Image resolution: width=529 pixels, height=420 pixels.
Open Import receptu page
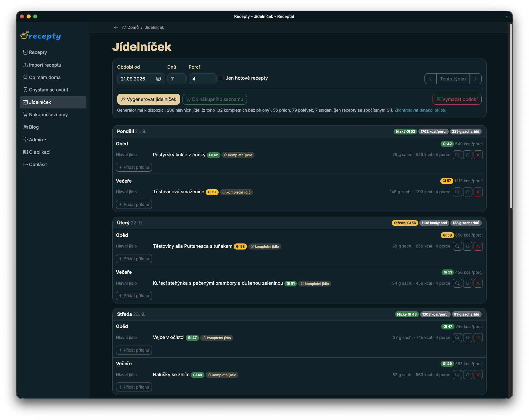(x=53, y=65)
